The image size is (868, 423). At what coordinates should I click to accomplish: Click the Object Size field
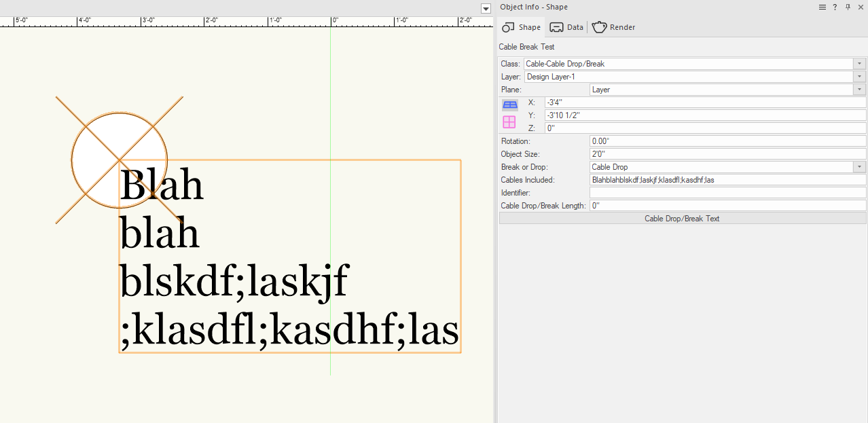tap(727, 154)
